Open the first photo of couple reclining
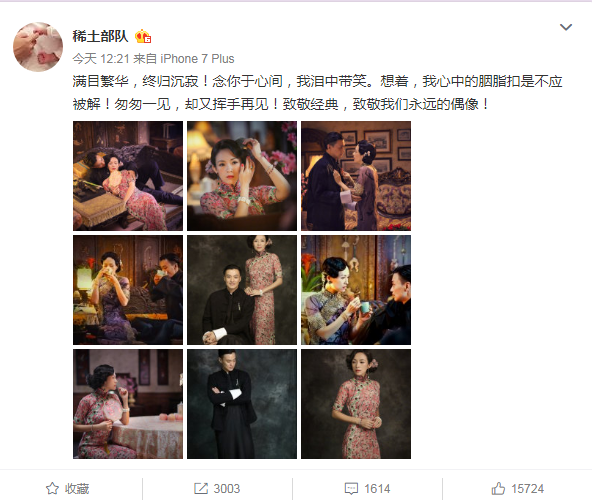 click(128, 176)
